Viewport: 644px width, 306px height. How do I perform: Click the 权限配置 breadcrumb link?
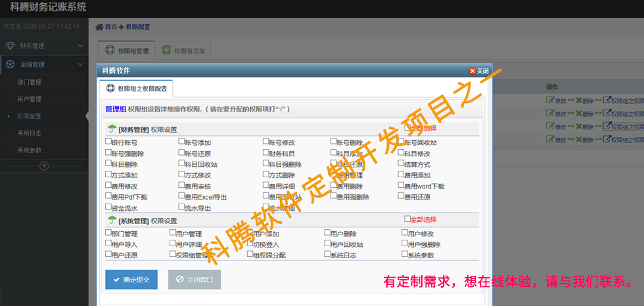138,27
